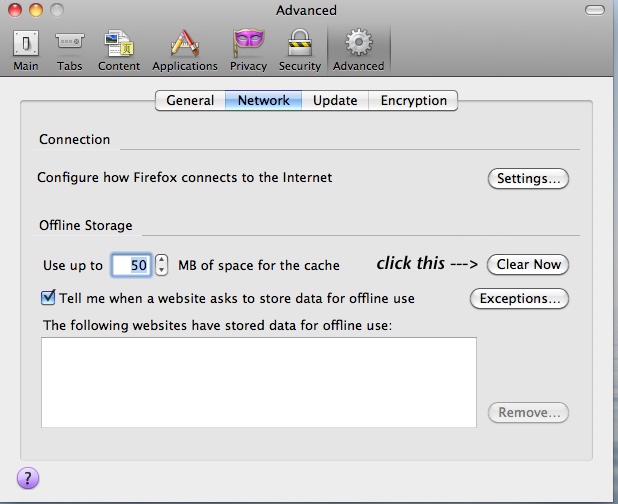This screenshot has width=618, height=504.
Task: Switch to the General tab
Action: pyautogui.click(x=190, y=100)
